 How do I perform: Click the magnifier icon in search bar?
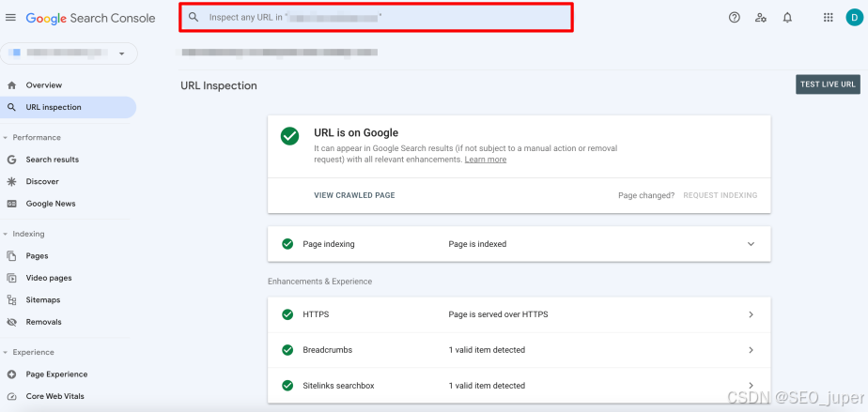point(194,17)
